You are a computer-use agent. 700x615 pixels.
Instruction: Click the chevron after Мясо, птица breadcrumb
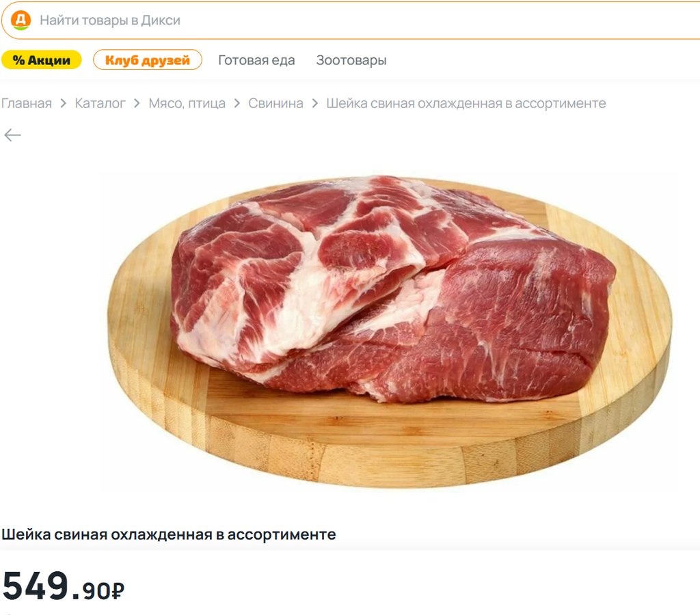[x=237, y=104]
